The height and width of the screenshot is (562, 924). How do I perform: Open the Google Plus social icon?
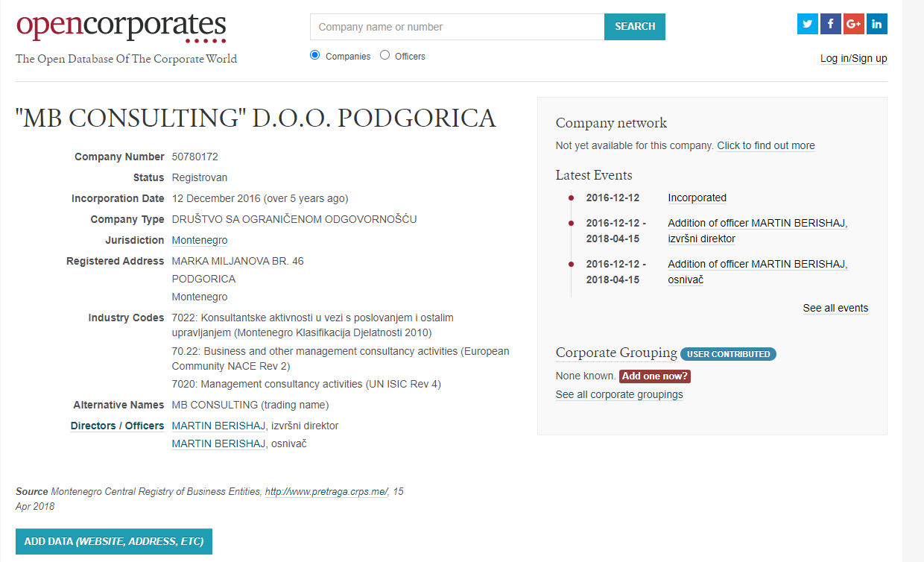click(854, 24)
